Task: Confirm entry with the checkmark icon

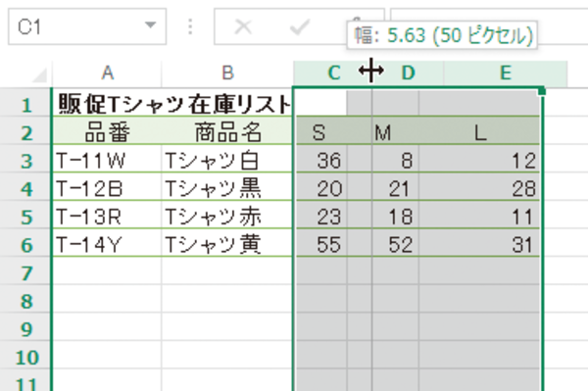Action: (x=300, y=27)
